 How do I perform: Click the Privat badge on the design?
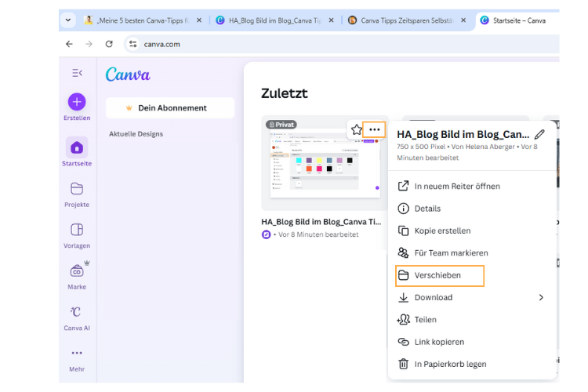click(x=281, y=125)
